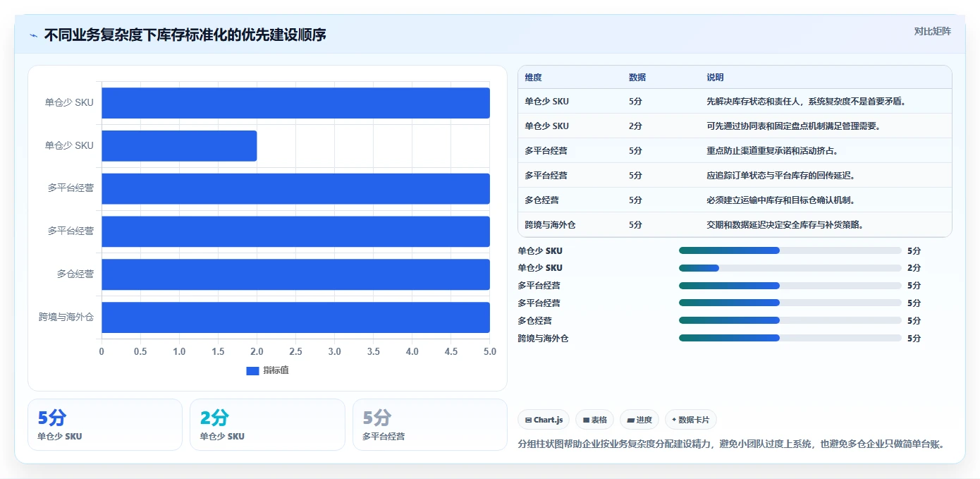980x479 pixels.
Task: Select the cell 重点防止渠道重复承诺和活动挤占
Action: pos(772,151)
